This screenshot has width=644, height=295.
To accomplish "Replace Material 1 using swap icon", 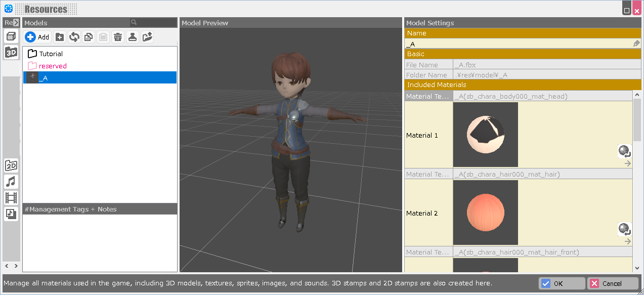I will [x=625, y=151].
